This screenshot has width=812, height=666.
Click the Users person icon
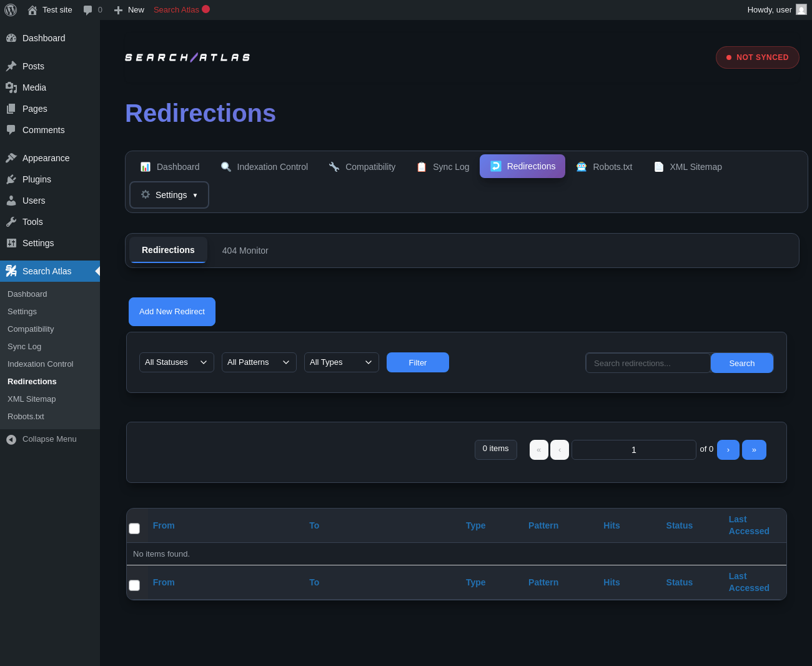click(11, 201)
